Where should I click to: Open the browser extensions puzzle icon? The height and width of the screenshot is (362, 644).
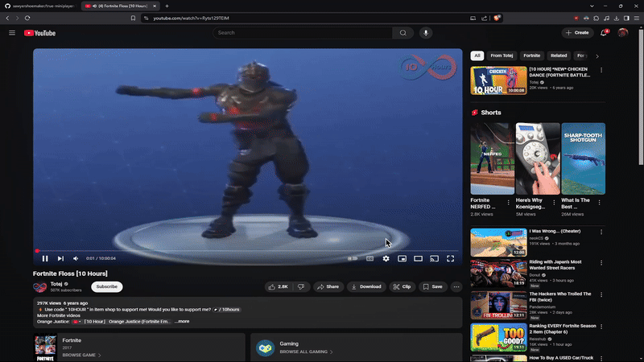597,18
